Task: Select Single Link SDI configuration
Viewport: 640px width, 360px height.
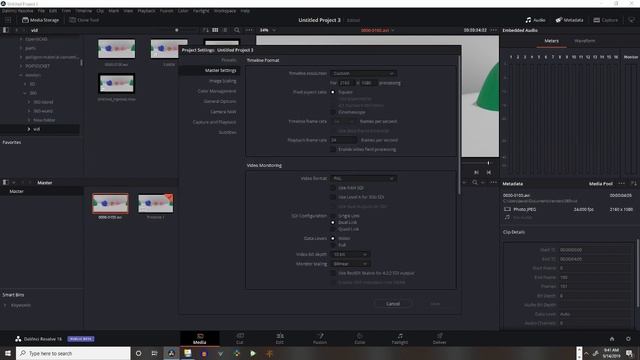Action: (x=333, y=216)
